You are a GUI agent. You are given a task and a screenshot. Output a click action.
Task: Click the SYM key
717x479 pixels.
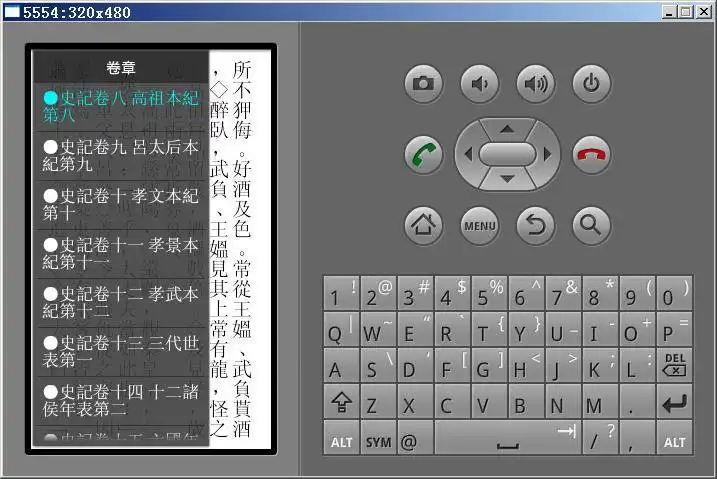click(379, 438)
